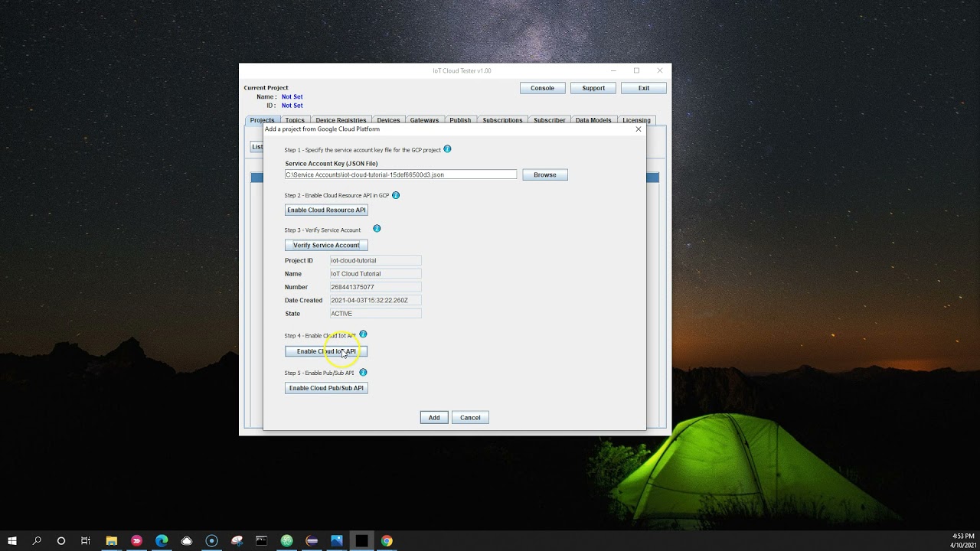Open the info icon for Step 5
Viewport: 980px width, 551px height.
pos(364,373)
